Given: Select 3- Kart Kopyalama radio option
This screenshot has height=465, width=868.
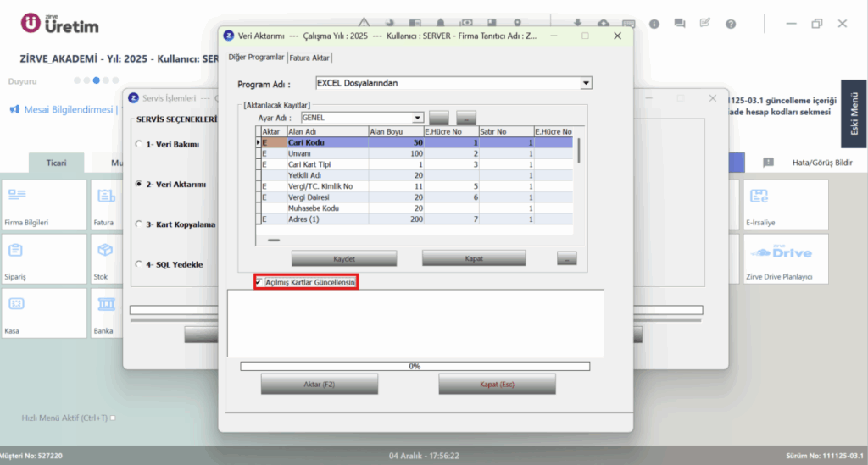Looking at the screenshot, I should (138, 224).
